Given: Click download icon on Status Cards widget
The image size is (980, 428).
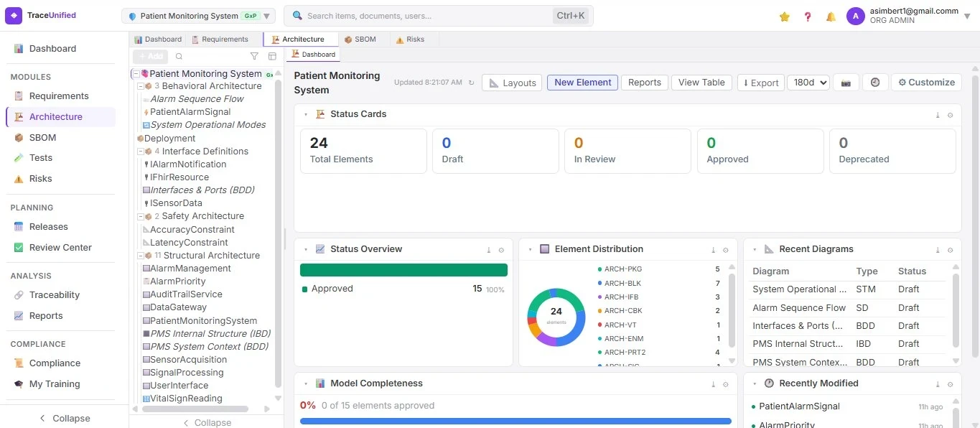Looking at the screenshot, I should tap(938, 115).
